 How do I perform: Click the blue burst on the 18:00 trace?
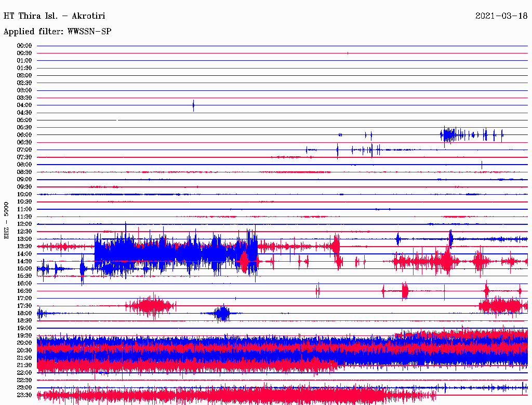(222, 314)
